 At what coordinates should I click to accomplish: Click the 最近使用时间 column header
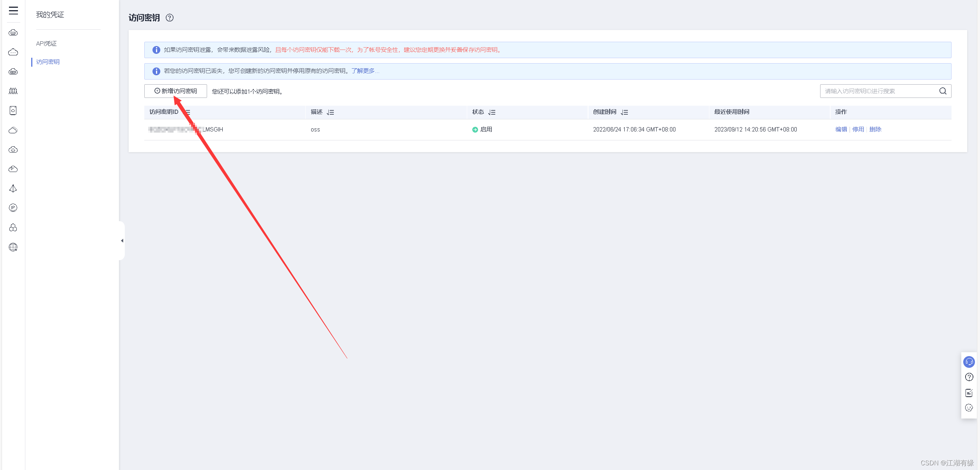tap(732, 112)
